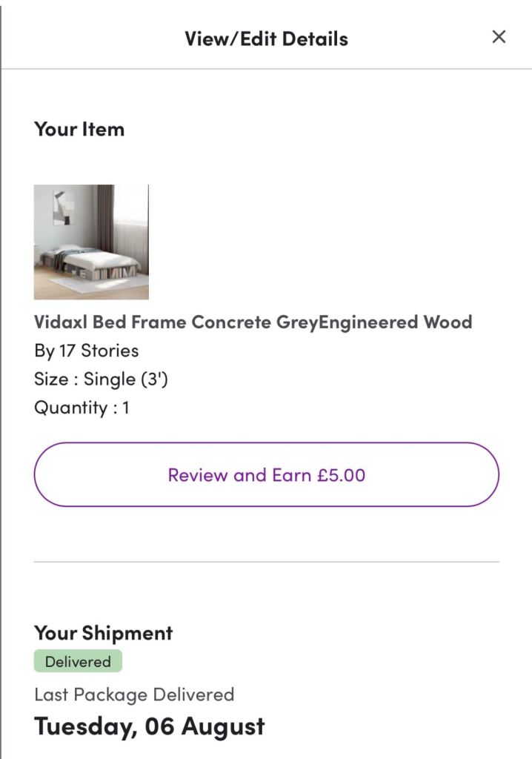The image size is (532, 759).
Task: Click Review and Earn £5.00 button
Action: coord(266,474)
